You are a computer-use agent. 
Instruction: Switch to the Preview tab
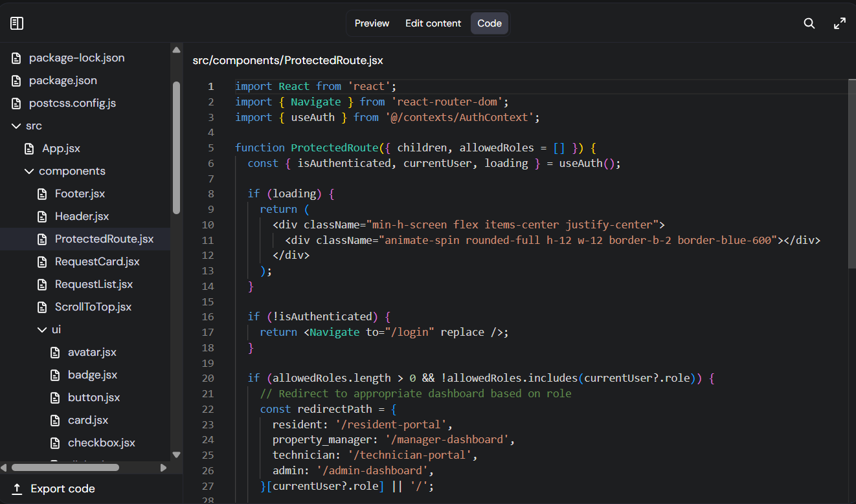pos(372,23)
